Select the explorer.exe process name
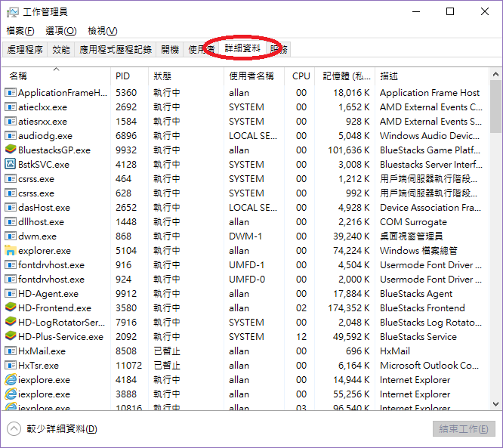503x448 pixels. 45,251
